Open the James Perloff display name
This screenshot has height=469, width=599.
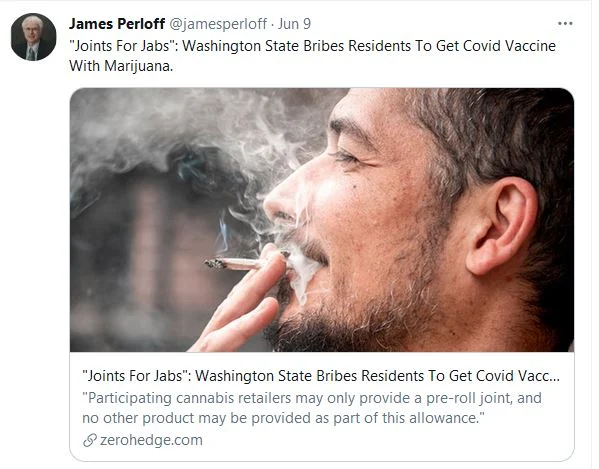click(117, 24)
